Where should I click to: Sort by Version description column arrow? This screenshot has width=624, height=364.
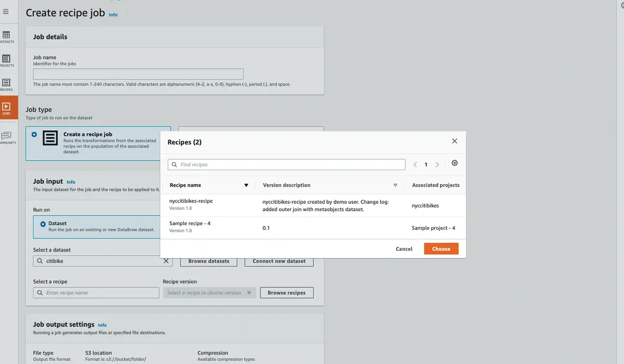(395, 185)
